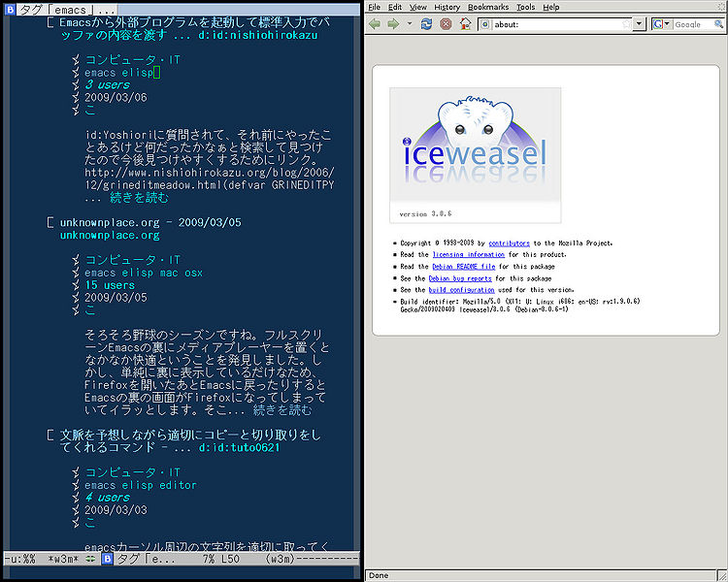Open 'コンピュータ・IT' category above '15 users'

click(132, 260)
